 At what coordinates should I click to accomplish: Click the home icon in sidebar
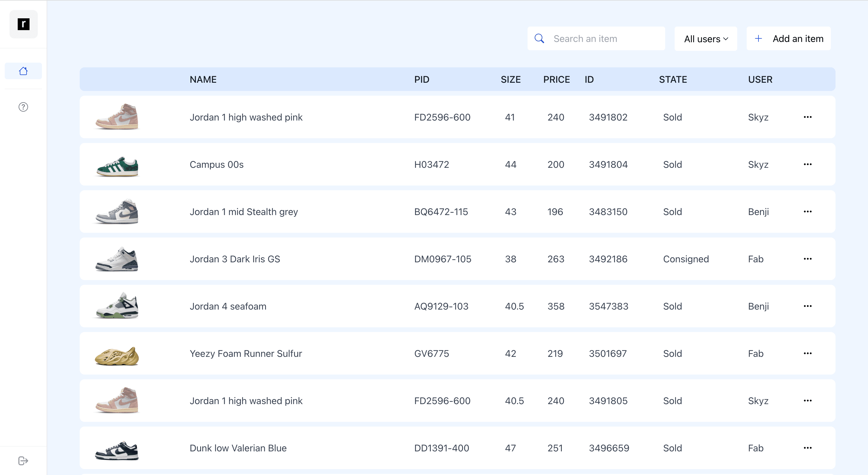click(23, 71)
